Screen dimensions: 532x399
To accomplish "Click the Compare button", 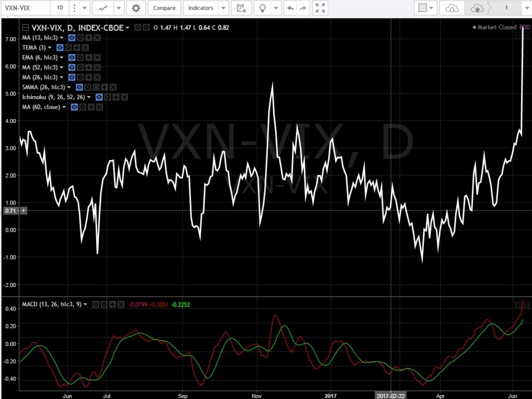I will [164, 8].
